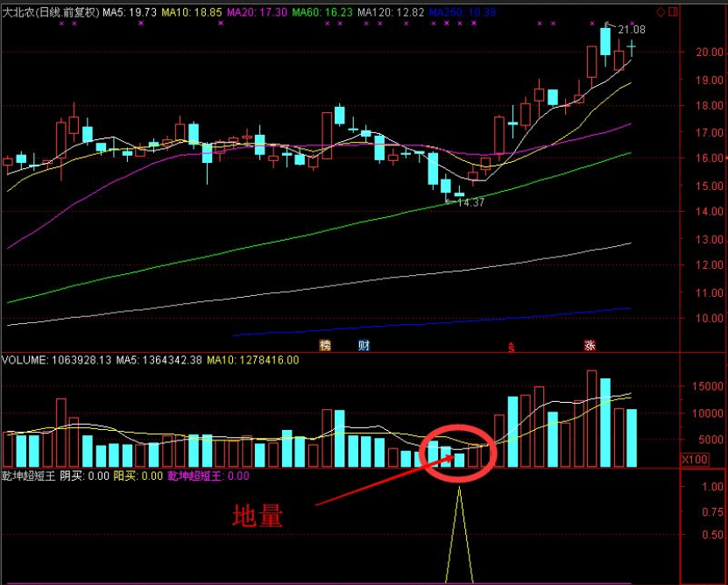Open the 榜 marker below the price chart
The image size is (728, 585).
point(325,345)
